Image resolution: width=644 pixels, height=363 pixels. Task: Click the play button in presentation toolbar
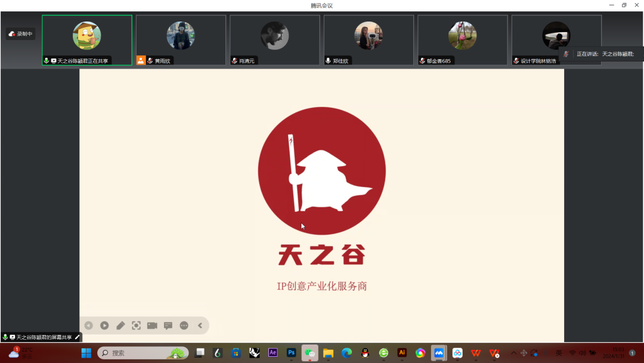104,325
